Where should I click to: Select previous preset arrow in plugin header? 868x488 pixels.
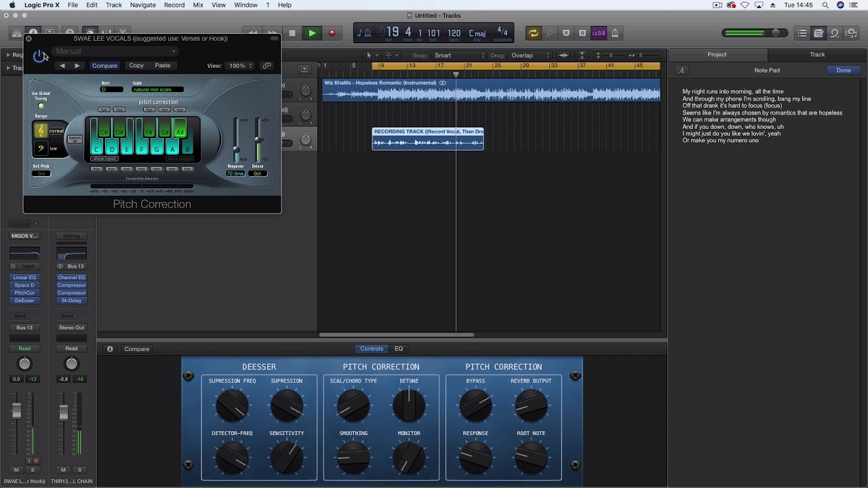click(62, 66)
